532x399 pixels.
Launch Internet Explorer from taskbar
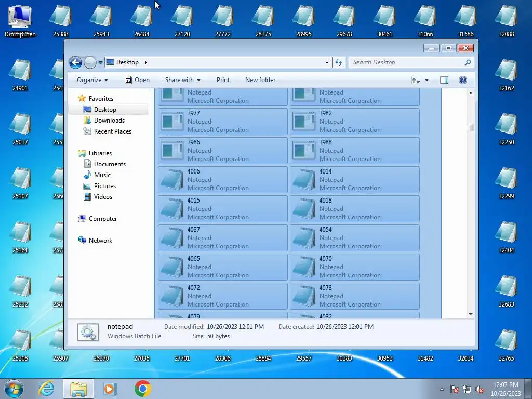46,389
